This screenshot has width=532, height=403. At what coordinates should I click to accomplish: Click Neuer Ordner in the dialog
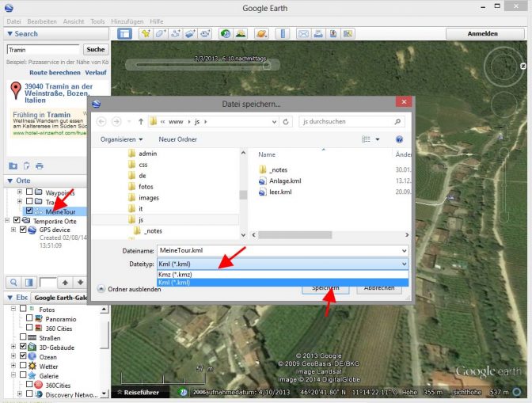pos(178,139)
